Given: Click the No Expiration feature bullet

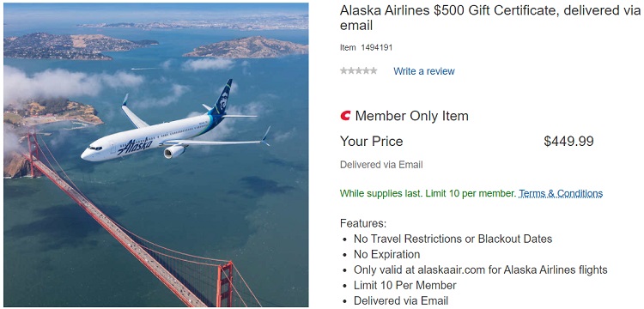Looking at the screenshot, I should coord(387,254).
